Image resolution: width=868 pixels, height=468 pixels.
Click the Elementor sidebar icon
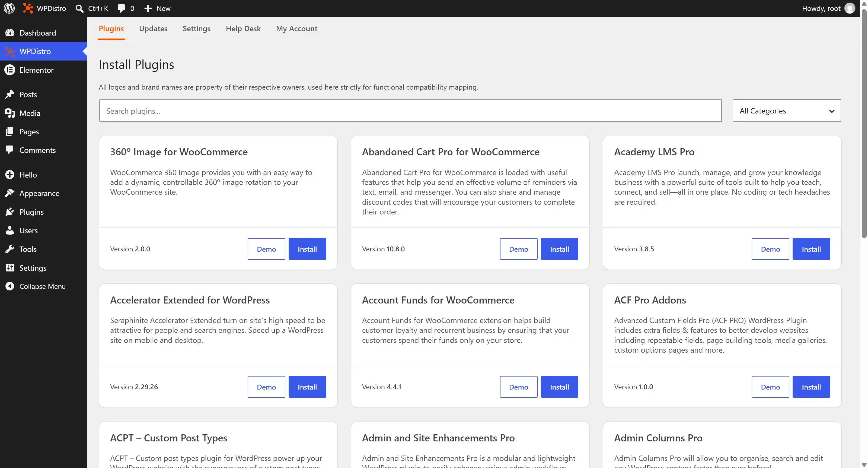pos(10,70)
